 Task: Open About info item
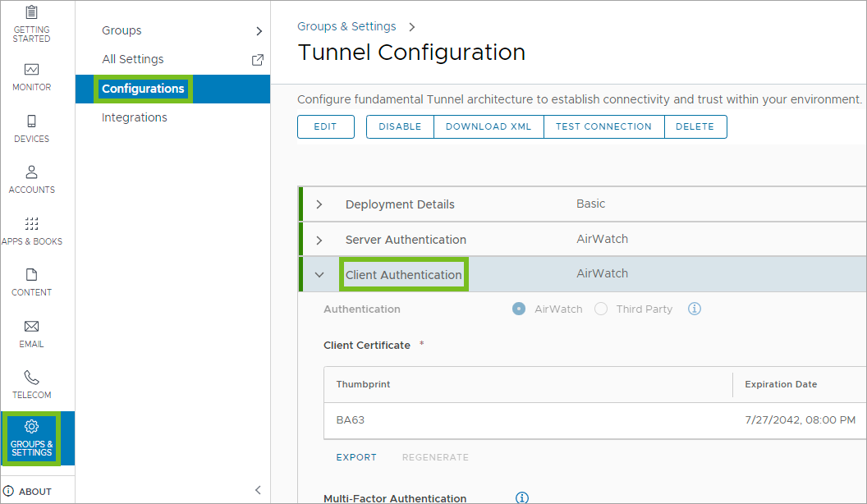(x=28, y=492)
